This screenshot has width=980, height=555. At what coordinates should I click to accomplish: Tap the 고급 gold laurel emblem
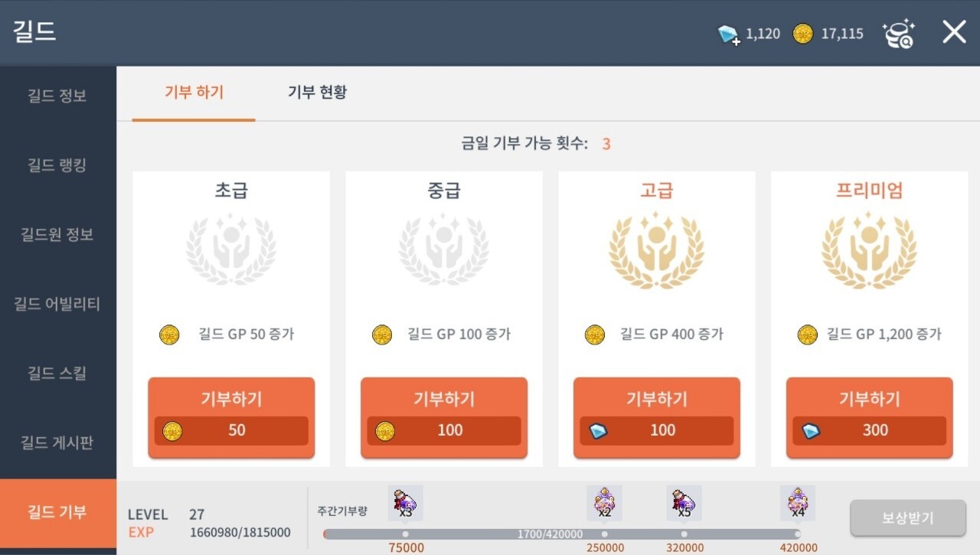[x=656, y=249]
